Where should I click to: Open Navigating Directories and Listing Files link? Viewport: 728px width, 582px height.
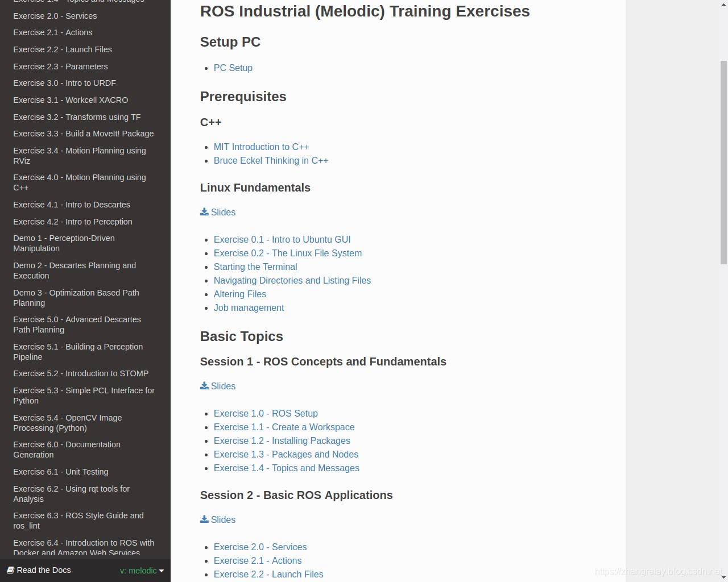(292, 280)
